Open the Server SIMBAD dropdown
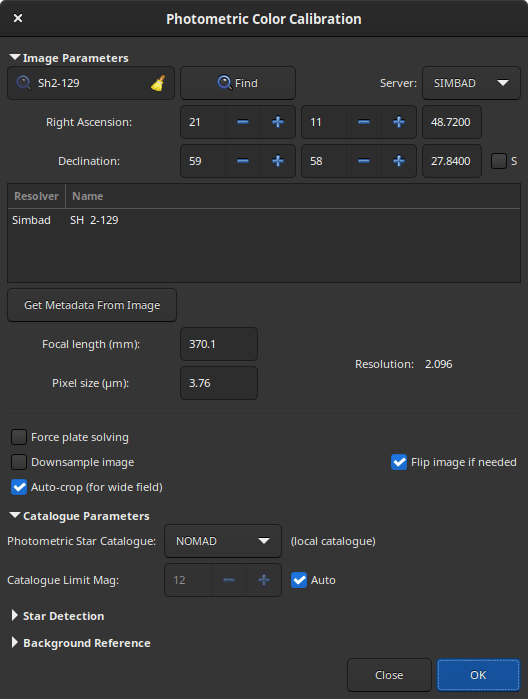528x699 pixels. 471,83
